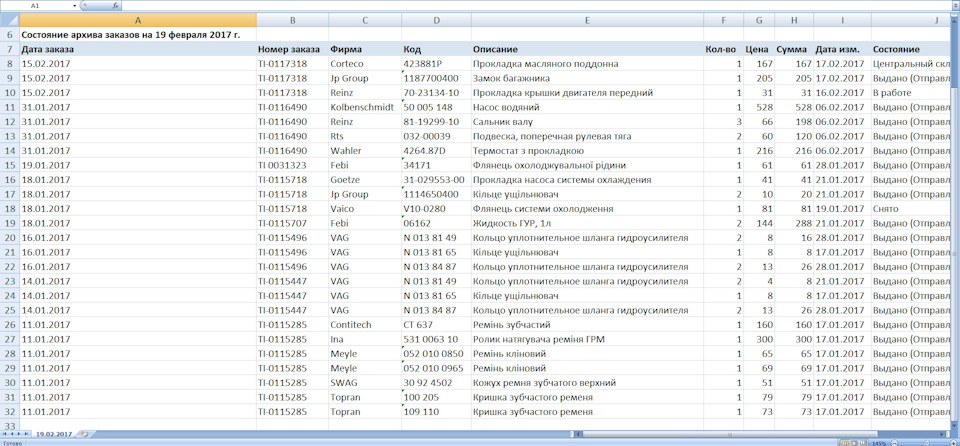Click the 'Замок багажника' description cell
The width and height of the screenshot is (960, 446).
(587, 78)
